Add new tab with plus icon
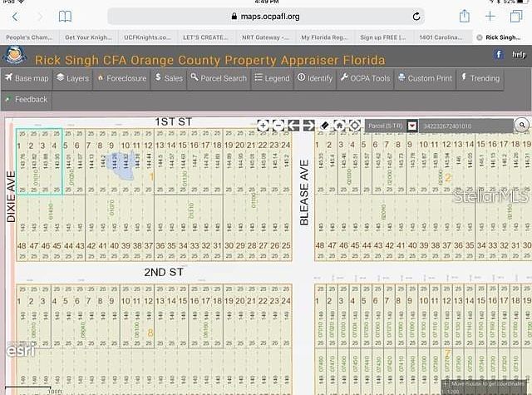532x395 pixels. click(490, 16)
